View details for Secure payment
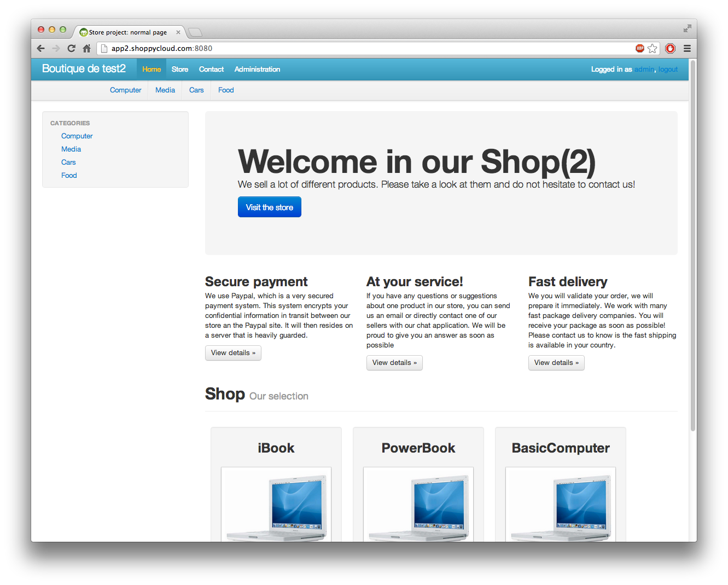This screenshot has width=728, height=585. click(233, 353)
